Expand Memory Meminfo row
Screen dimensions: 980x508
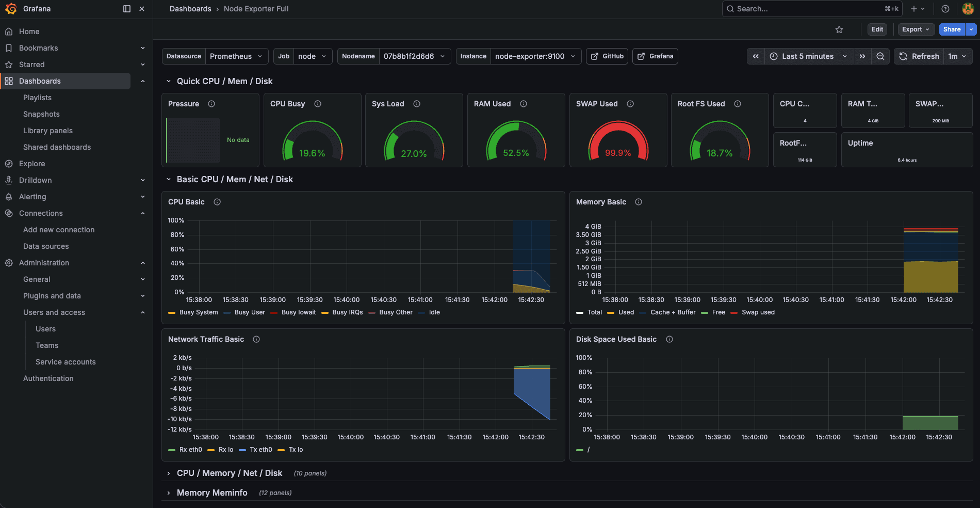point(168,493)
